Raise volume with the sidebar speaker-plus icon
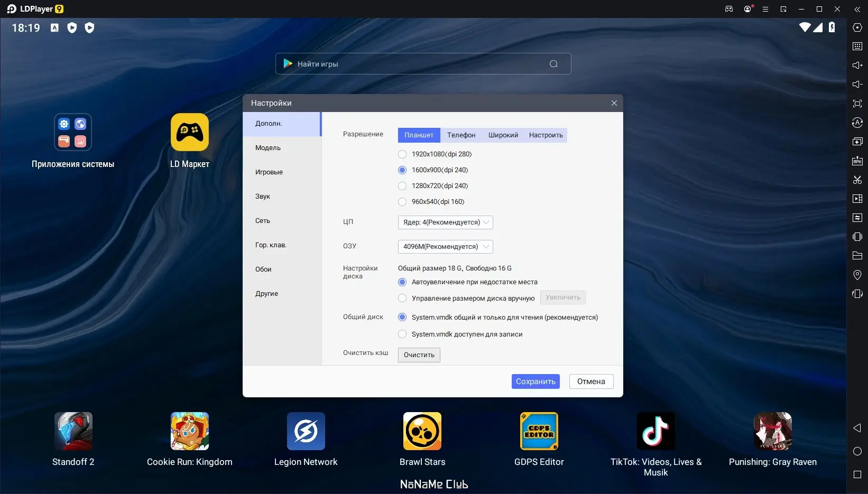The image size is (868, 494). point(857,66)
